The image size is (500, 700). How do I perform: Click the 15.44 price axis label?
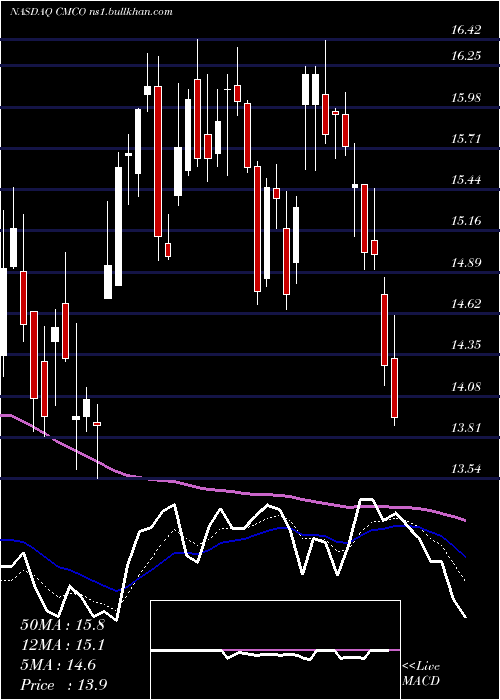pyautogui.click(x=466, y=180)
